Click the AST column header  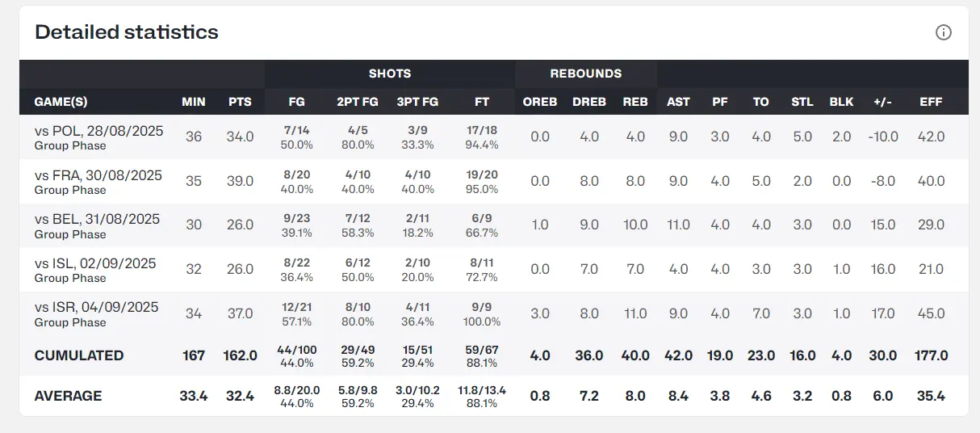point(678,102)
